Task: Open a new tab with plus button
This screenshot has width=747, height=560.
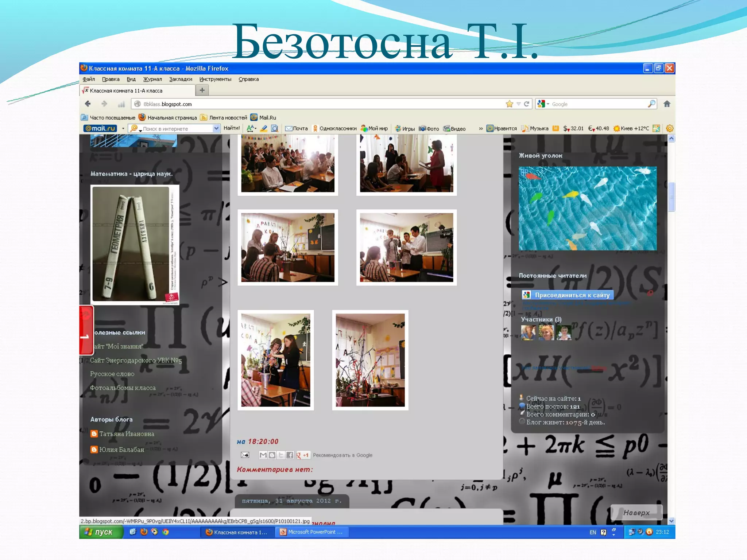Action: 202,90
